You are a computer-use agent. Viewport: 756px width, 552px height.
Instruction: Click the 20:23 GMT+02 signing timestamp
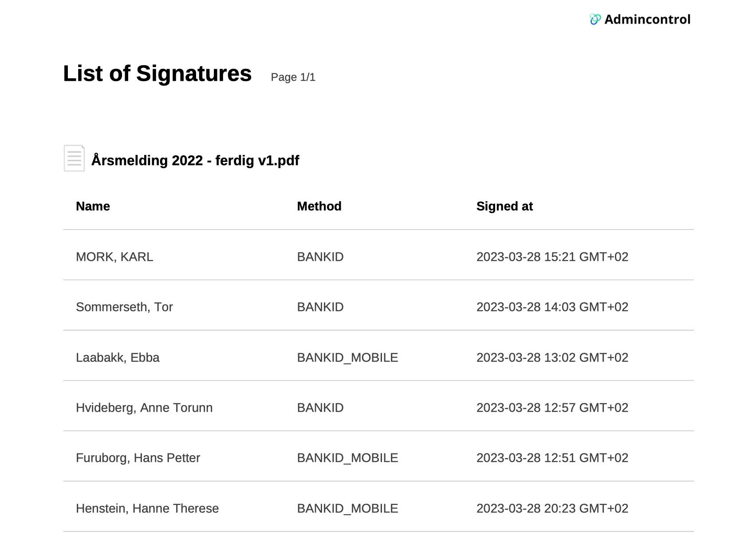click(x=552, y=509)
